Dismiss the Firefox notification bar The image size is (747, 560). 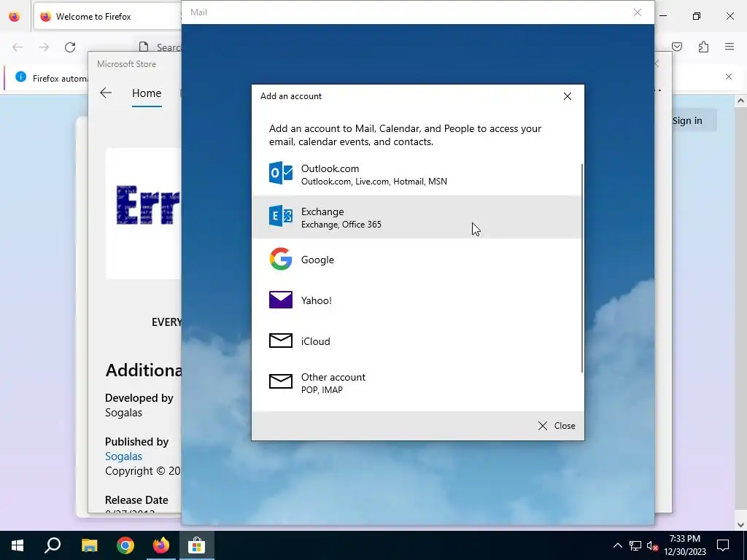pos(729,77)
